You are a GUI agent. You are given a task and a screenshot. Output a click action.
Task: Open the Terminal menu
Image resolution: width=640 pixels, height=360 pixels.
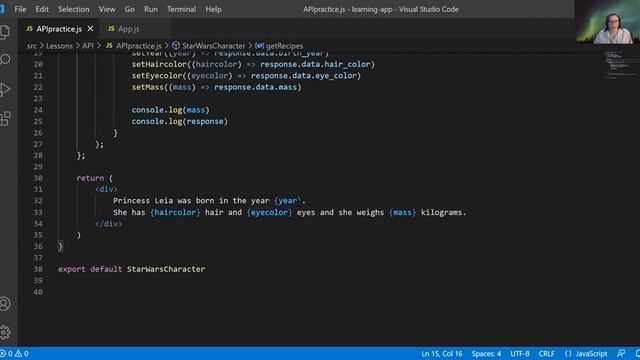click(x=181, y=9)
